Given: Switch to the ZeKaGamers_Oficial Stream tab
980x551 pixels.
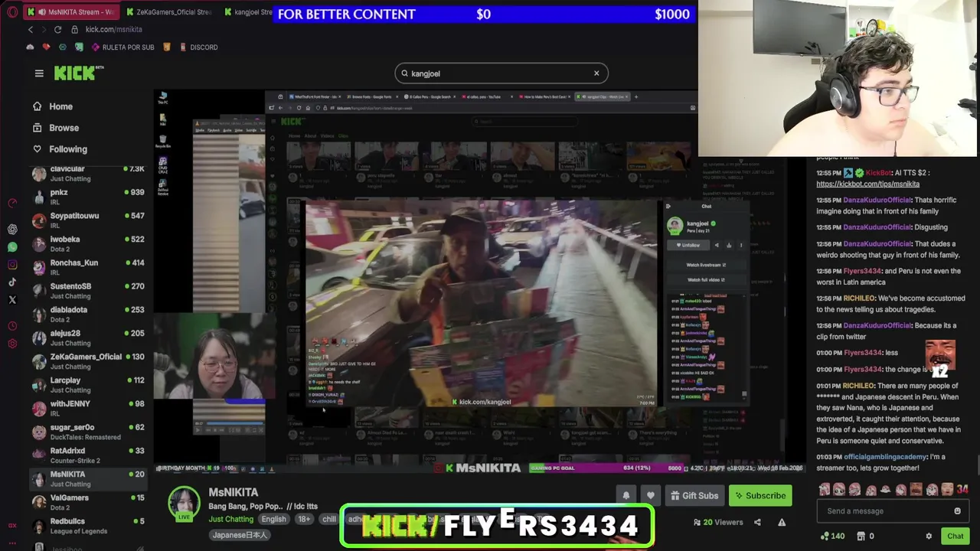Looking at the screenshot, I should pos(168,12).
